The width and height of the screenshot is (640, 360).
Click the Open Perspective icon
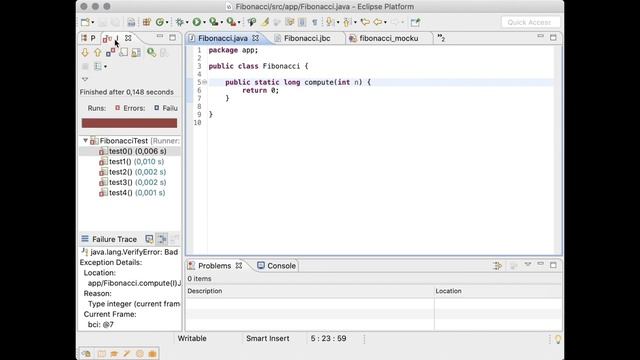pos(415,22)
